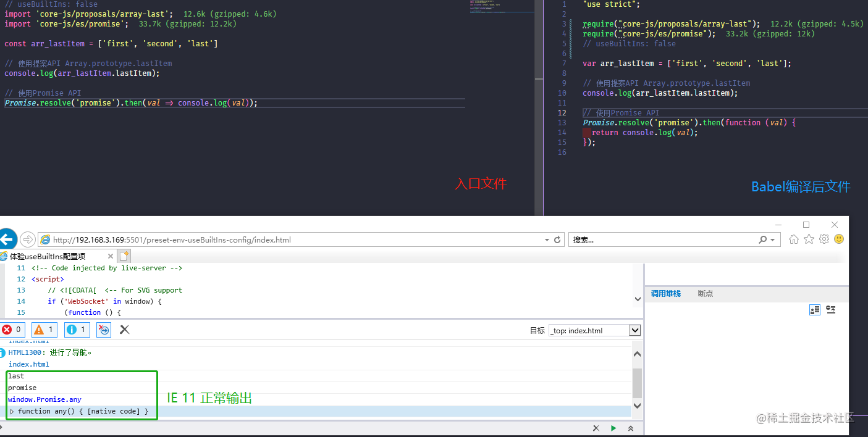Open the address bar autocomplete dropdown

click(x=547, y=239)
